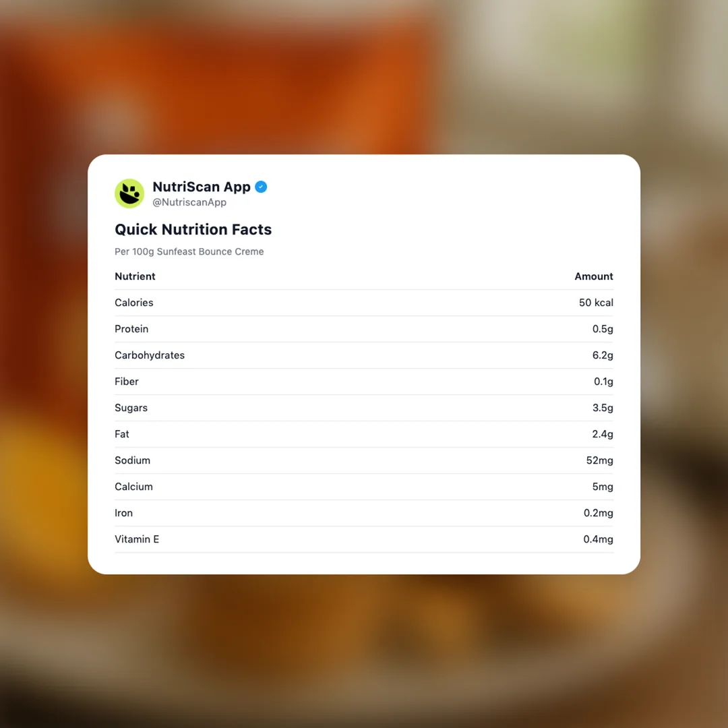728x728 pixels.
Task: Click the blue verified badge
Action: [261, 187]
